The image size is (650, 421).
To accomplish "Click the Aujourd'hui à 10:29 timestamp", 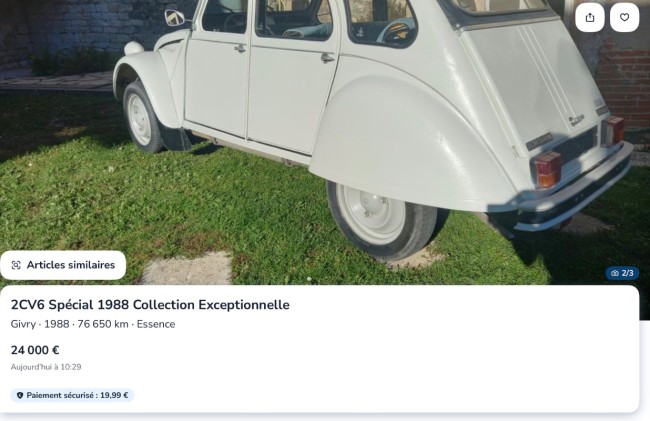I will pos(46,367).
